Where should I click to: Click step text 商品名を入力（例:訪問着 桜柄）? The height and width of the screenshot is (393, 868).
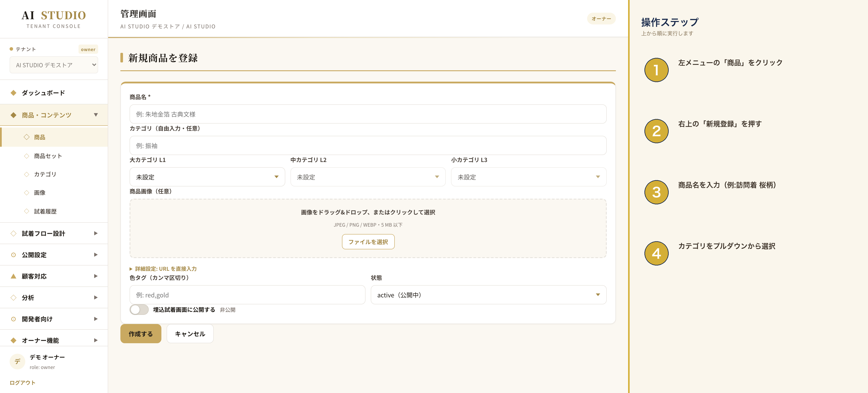tap(727, 185)
